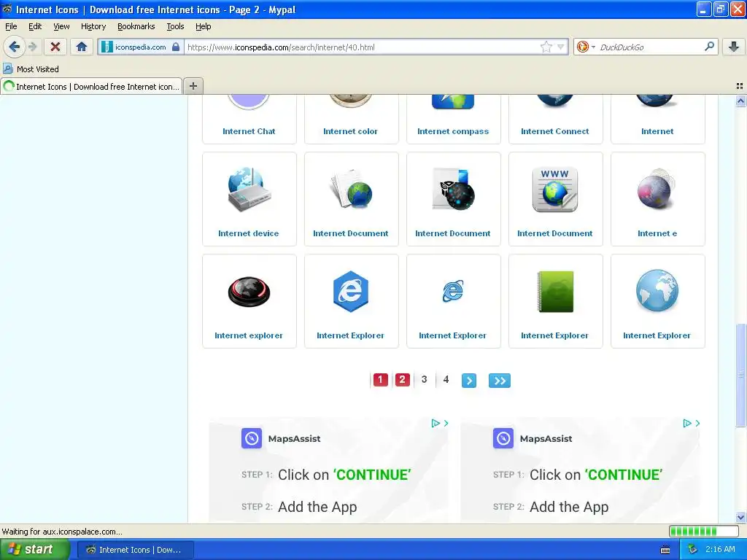Click the Internet color link
The width and height of the screenshot is (747, 560).
(350, 131)
